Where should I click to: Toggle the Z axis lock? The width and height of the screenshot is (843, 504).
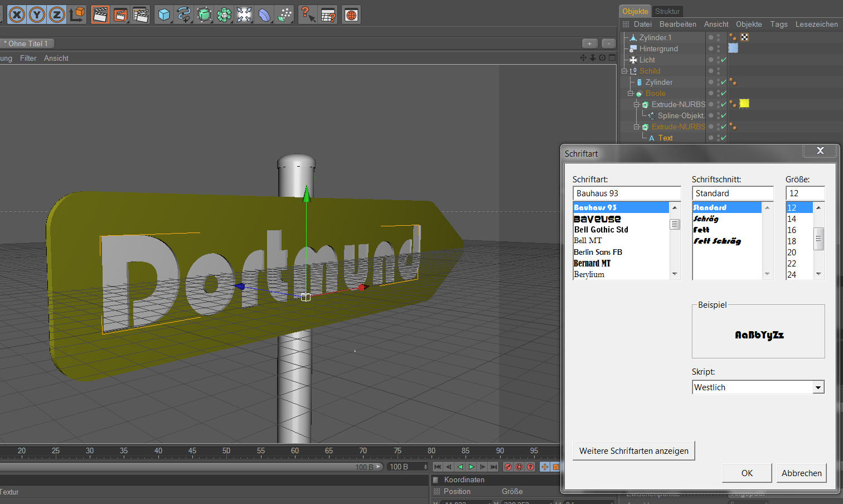[57, 14]
